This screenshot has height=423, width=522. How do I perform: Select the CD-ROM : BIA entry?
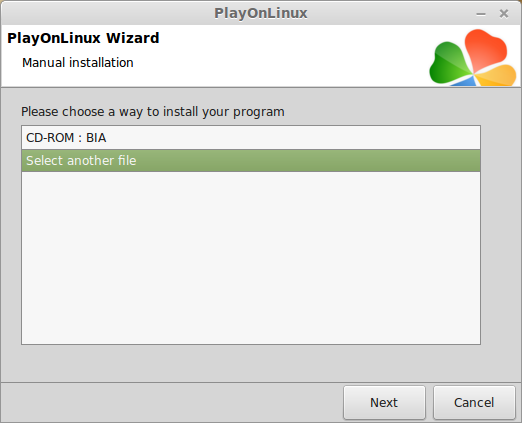(x=251, y=138)
